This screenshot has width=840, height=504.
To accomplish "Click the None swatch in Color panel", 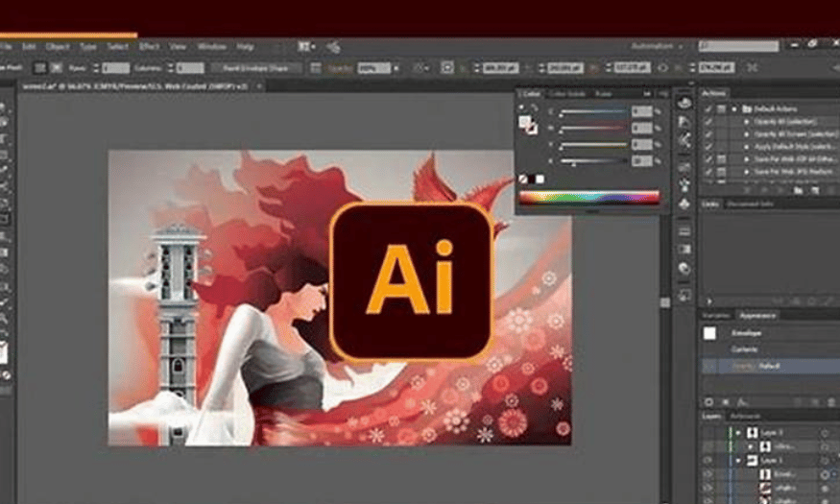I will 523,179.
